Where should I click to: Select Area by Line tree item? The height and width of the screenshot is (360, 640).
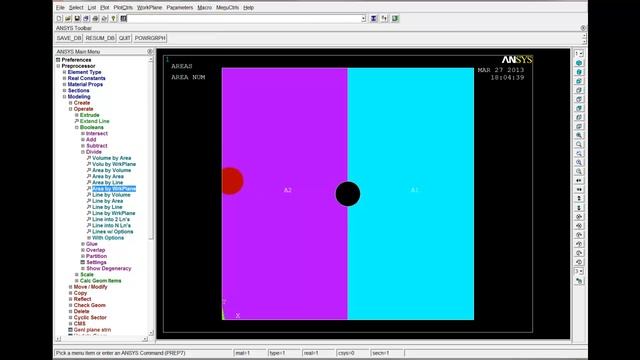[107, 182]
